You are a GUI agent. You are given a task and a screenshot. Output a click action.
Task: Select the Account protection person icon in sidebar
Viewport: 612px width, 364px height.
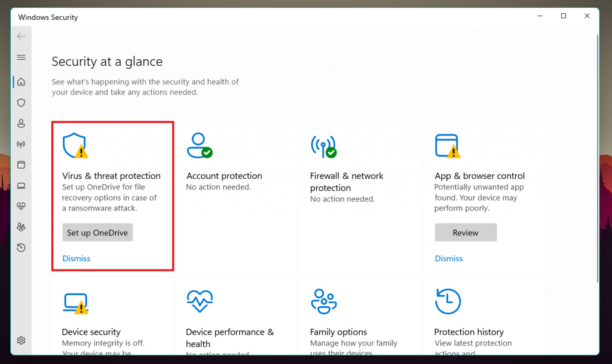coord(21,124)
